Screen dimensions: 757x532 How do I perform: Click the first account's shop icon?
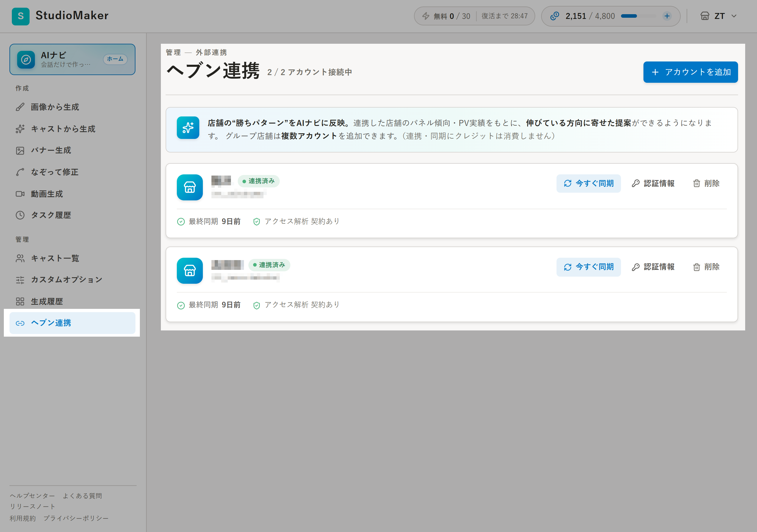pos(190,187)
